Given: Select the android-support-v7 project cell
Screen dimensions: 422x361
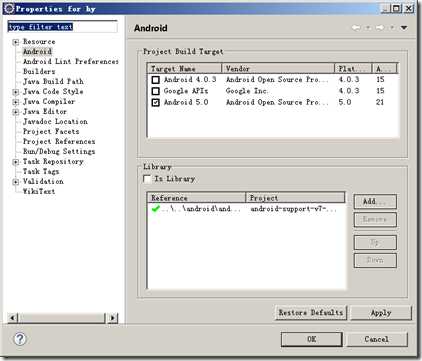Looking at the screenshot, I should pyautogui.click(x=294, y=209).
